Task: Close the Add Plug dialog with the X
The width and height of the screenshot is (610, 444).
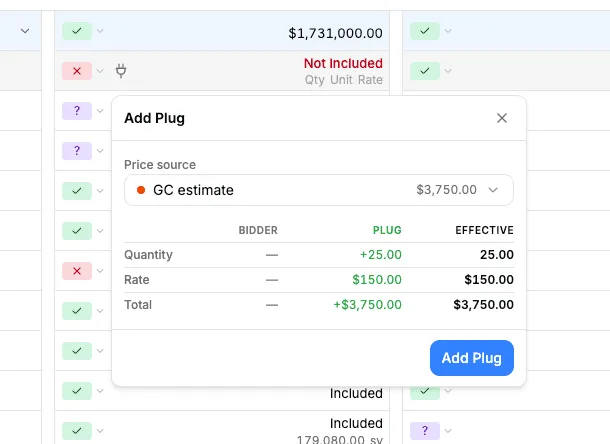Action: pyautogui.click(x=501, y=118)
